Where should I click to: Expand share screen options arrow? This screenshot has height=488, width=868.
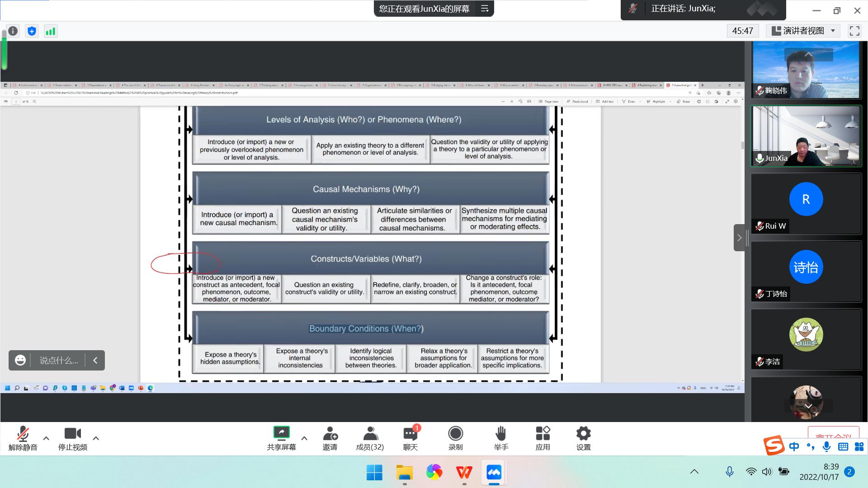point(304,438)
